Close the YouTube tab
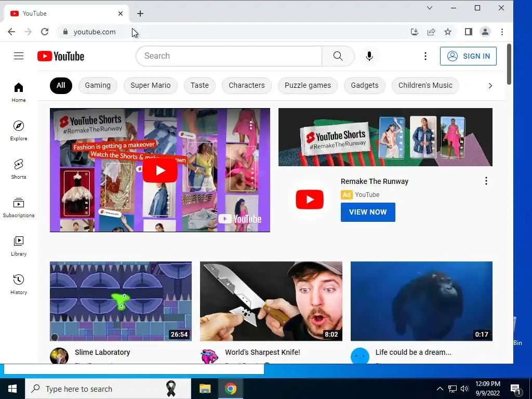The width and height of the screenshot is (532, 399). click(x=121, y=14)
